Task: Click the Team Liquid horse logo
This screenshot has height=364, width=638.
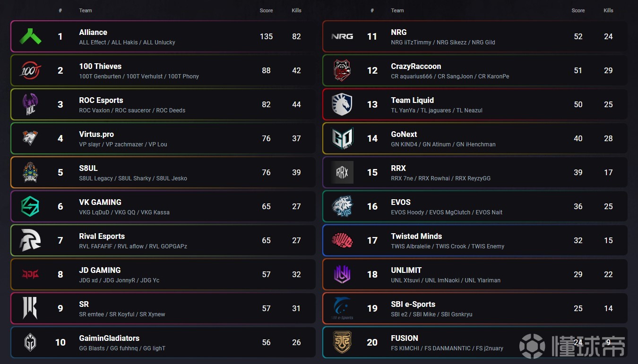Action: pyautogui.click(x=342, y=104)
